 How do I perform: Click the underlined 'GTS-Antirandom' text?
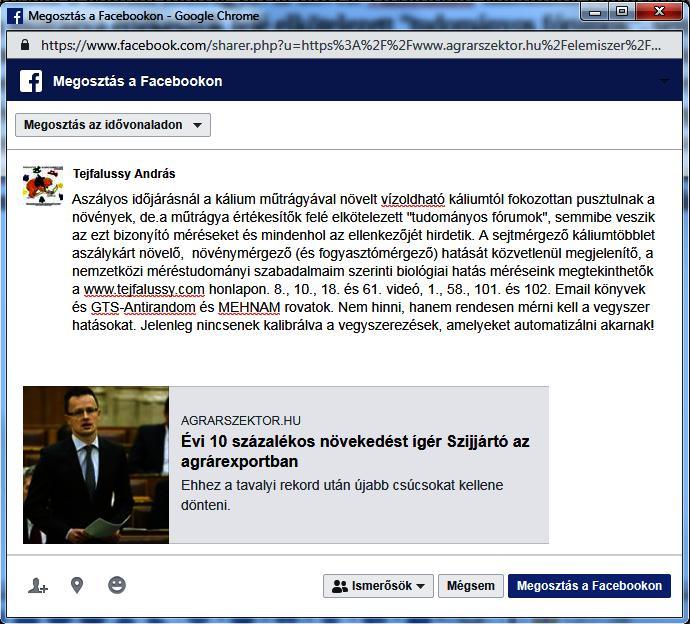coord(143,307)
